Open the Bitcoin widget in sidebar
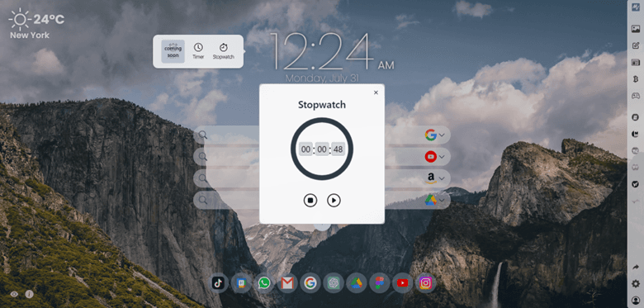The width and height of the screenshot is (644, 308). coord(636,78)
